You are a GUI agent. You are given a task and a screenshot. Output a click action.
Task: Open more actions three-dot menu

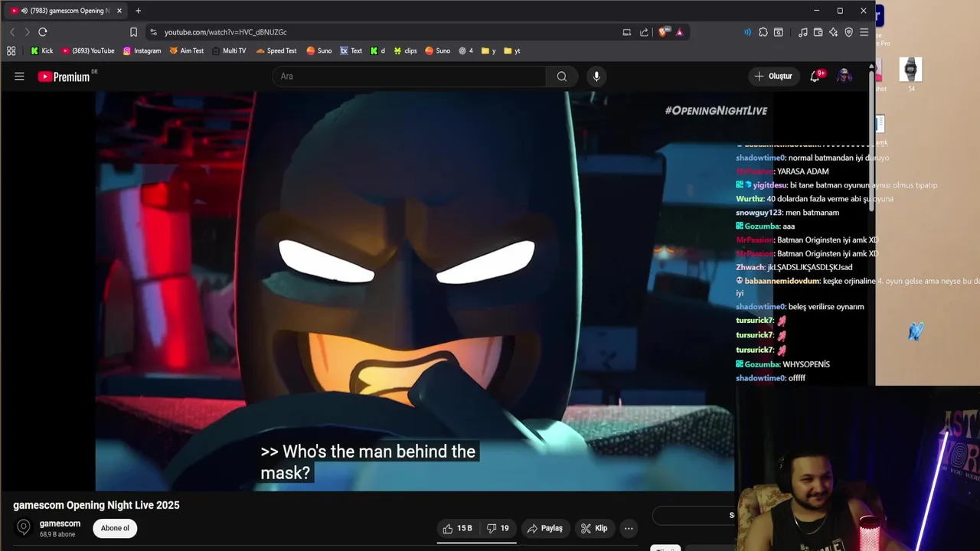click(x=629, y=528)
